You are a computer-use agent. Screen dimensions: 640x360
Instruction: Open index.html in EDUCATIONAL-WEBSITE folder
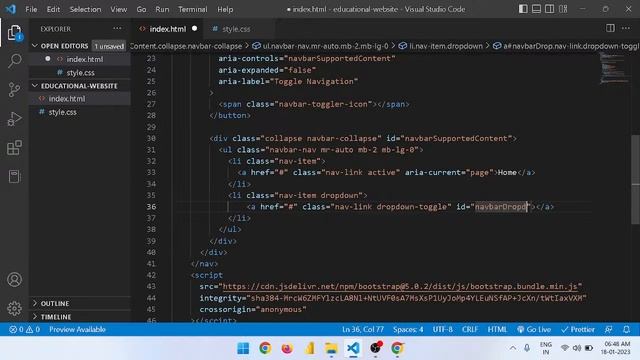[80, 98]
